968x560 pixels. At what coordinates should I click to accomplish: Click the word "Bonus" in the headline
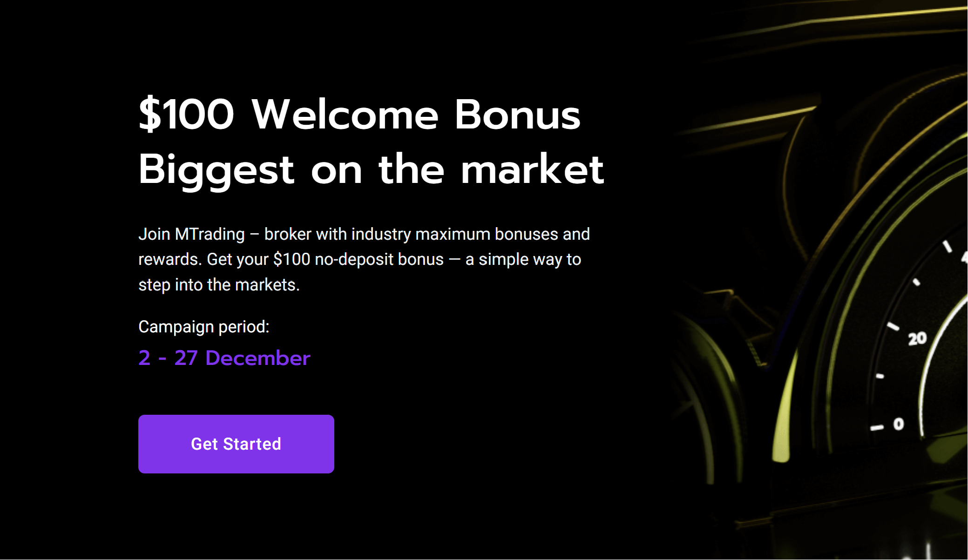517,115
